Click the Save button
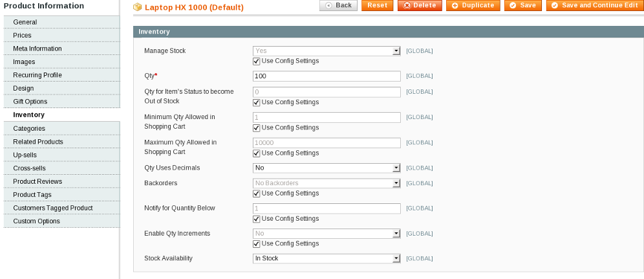Screen dimensions: 644x279 coord(523,5)
